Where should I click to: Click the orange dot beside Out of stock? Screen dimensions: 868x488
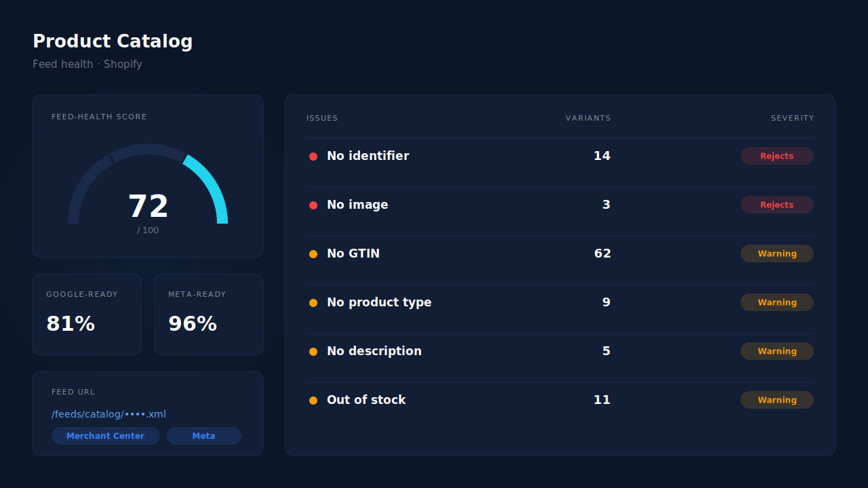(313, 401)
